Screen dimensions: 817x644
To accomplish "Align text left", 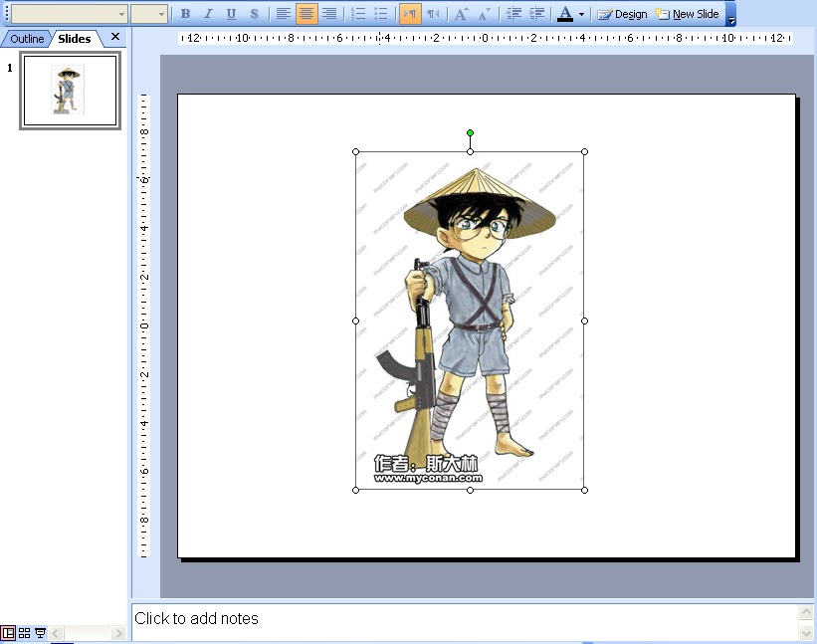I will pos(283,14).
